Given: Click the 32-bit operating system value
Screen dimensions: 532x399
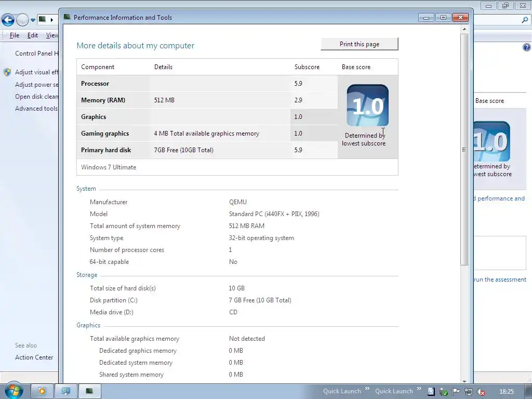Looking at the screenshot, I should tap(261, 238).
